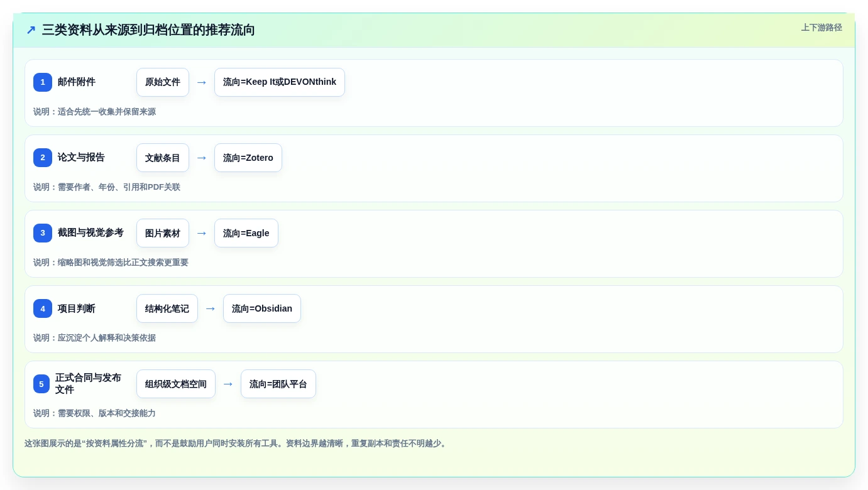The image size is (868, 490).
Task: Click the note 缩略图和视觉筛选比正文搜索更重要
Action: (111, 263)
